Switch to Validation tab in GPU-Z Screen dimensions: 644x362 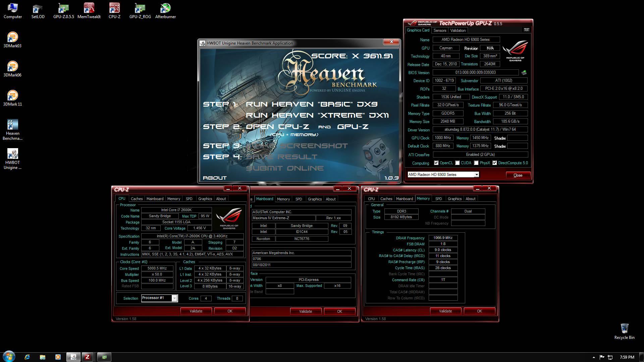(458, 31)
